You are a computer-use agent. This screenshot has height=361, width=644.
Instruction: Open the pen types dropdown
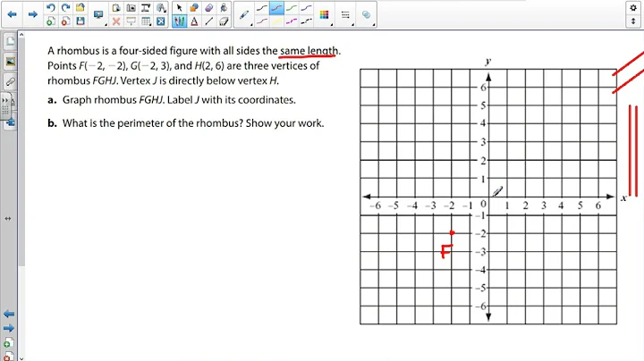244,15
